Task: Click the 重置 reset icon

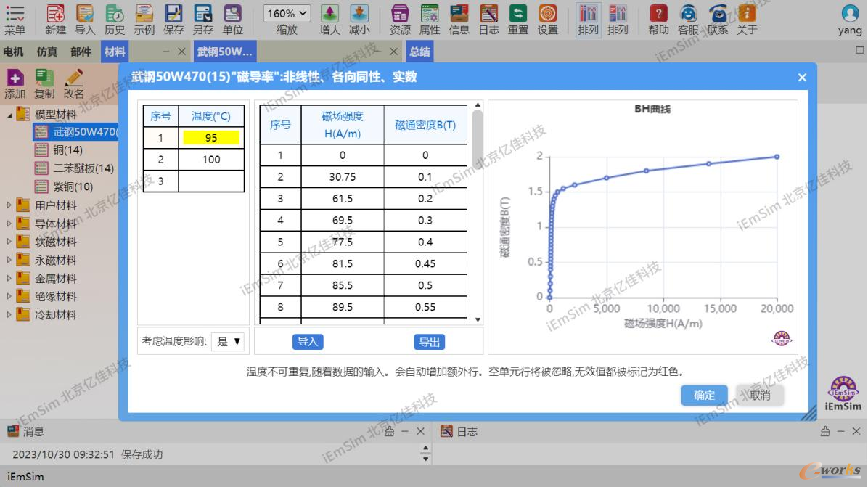Action: click(518, 20)
